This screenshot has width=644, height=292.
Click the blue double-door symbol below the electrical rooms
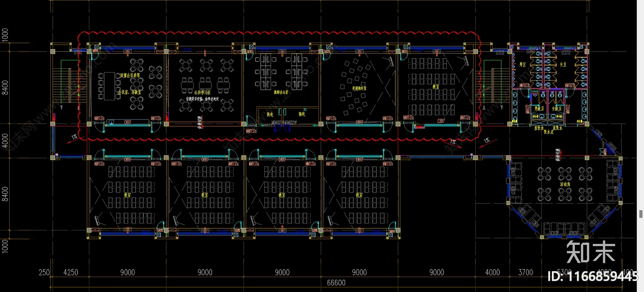click(x=282, y=128)
